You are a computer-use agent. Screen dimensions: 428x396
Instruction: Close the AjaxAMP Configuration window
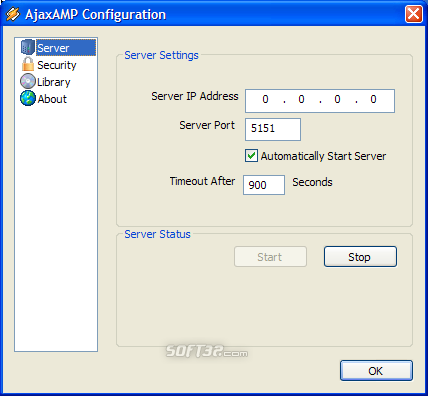(x=414, y=14)
